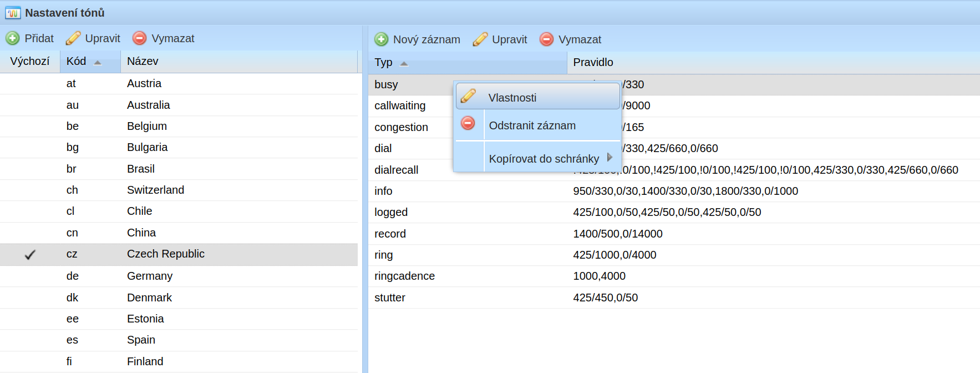Click the red minus icon beside Odstranit záznam
Viewport: 980px width, 373px height.
[x=468, y=123]
